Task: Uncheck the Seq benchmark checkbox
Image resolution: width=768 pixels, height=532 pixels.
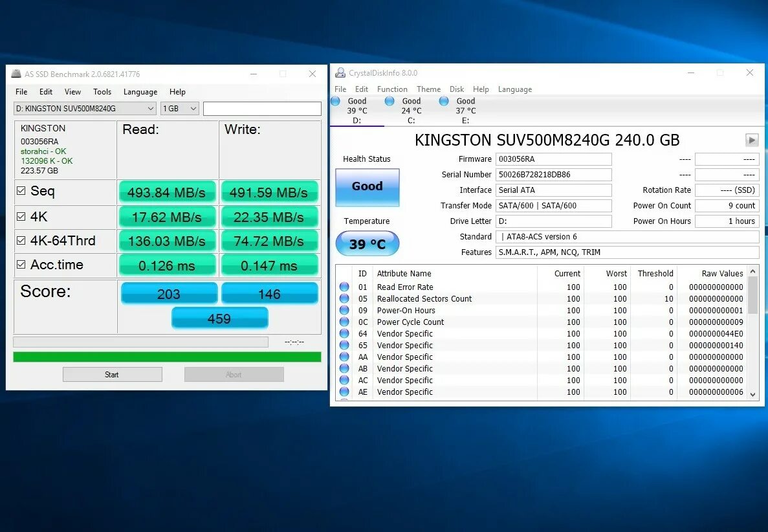Action: (x=21, y=190)
